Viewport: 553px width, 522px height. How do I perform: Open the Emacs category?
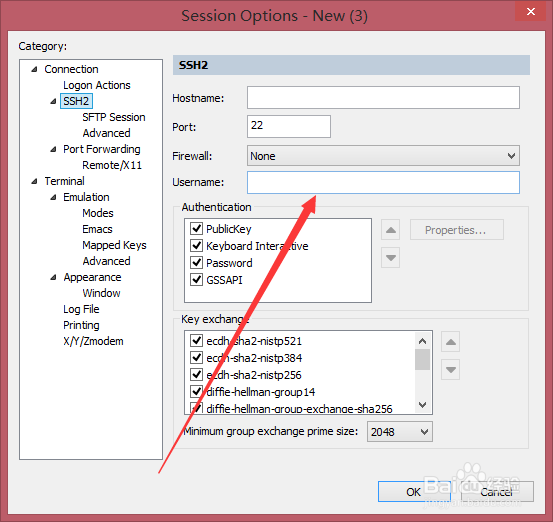97,229
